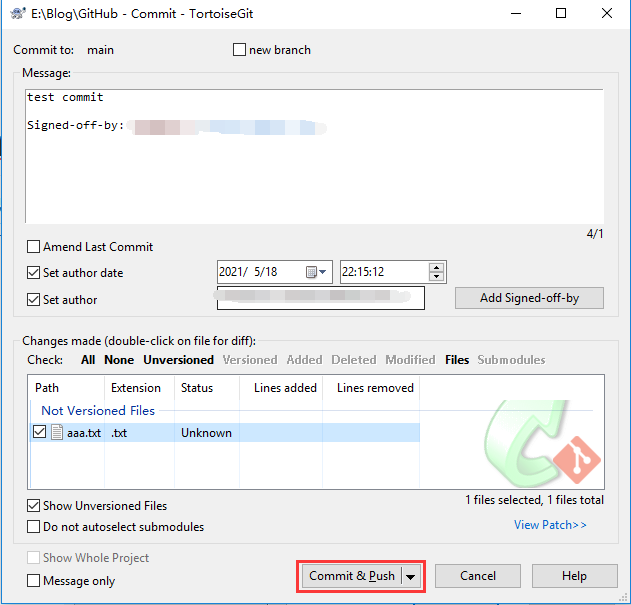
Task: Expand the Not Versioned Files group
Action: pyautogui.click(x=97, y=410)
